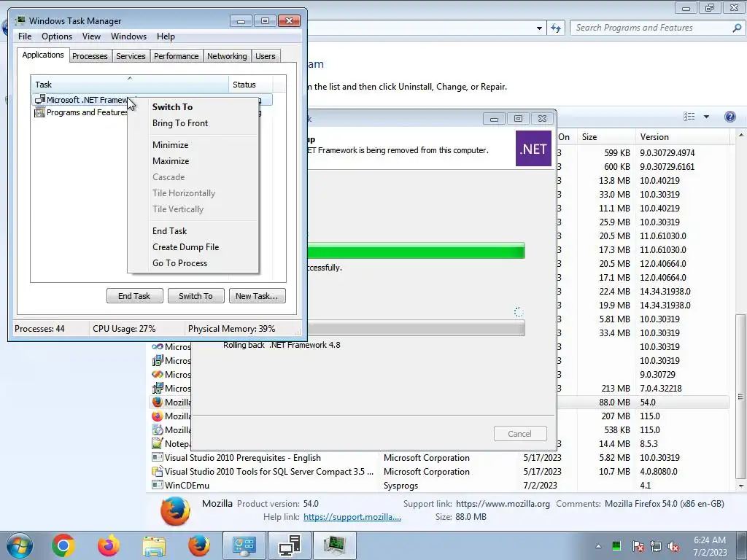Screen dimensions: 747x560
Task: Switch to the .NET setup taskbar button
Action: coord(290,545)
